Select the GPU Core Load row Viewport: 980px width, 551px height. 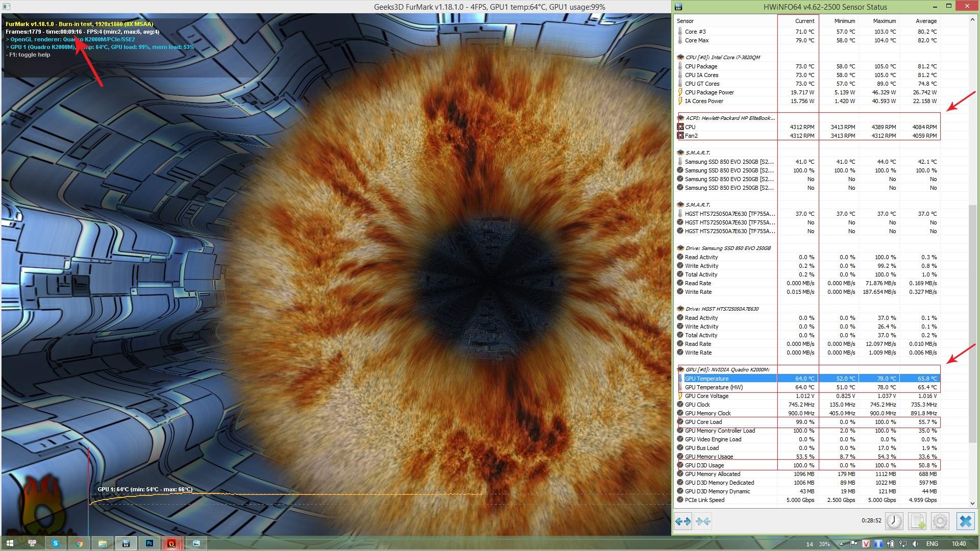pos(807,422)
